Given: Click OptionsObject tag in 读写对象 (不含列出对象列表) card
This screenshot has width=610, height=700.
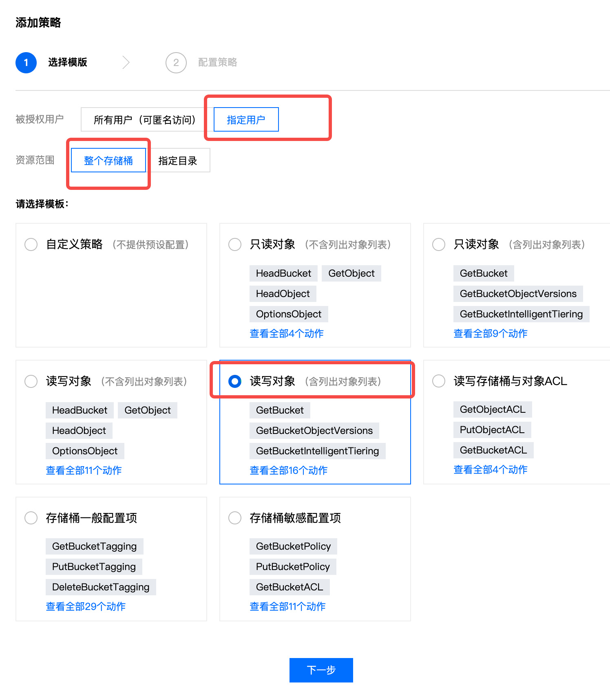Looking at the screenshot, I should pos(85,451).
